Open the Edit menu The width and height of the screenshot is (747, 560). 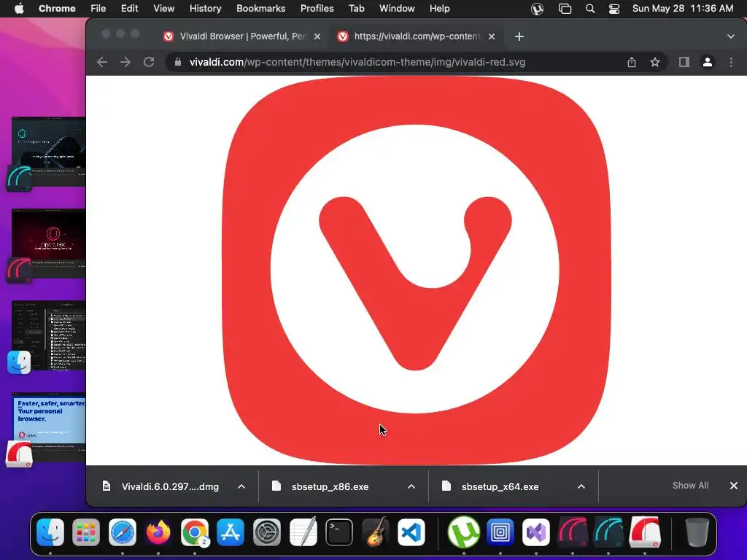click(x=130, y=9)
